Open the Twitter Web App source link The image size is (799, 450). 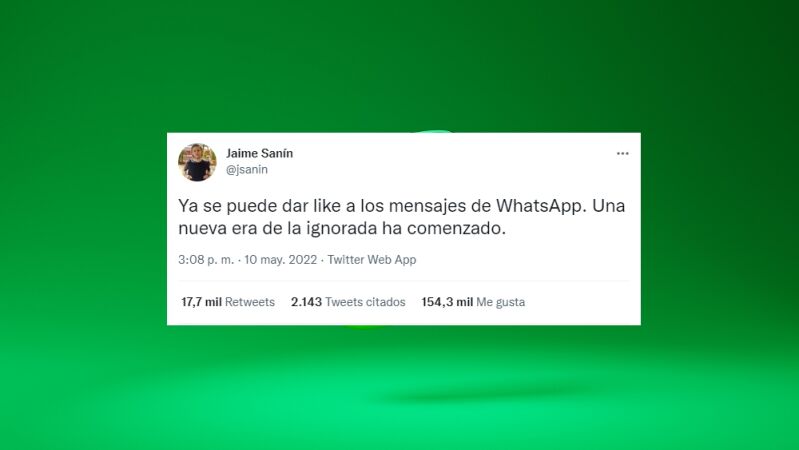(371, 259)
